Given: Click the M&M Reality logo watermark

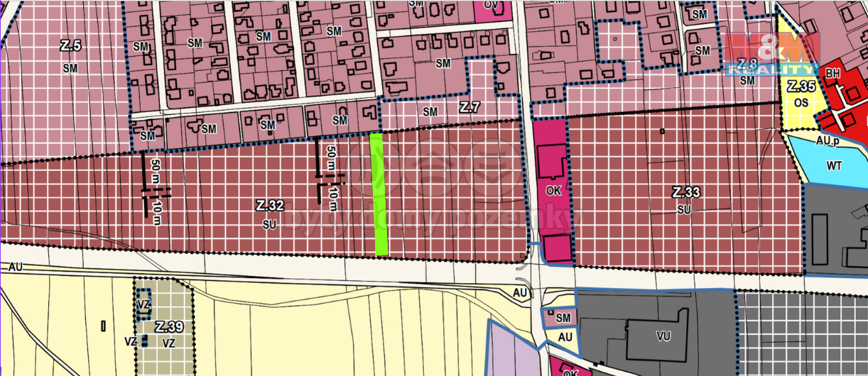Looking at the screenshot, I should pyautogui.click(x=773, y=55).
